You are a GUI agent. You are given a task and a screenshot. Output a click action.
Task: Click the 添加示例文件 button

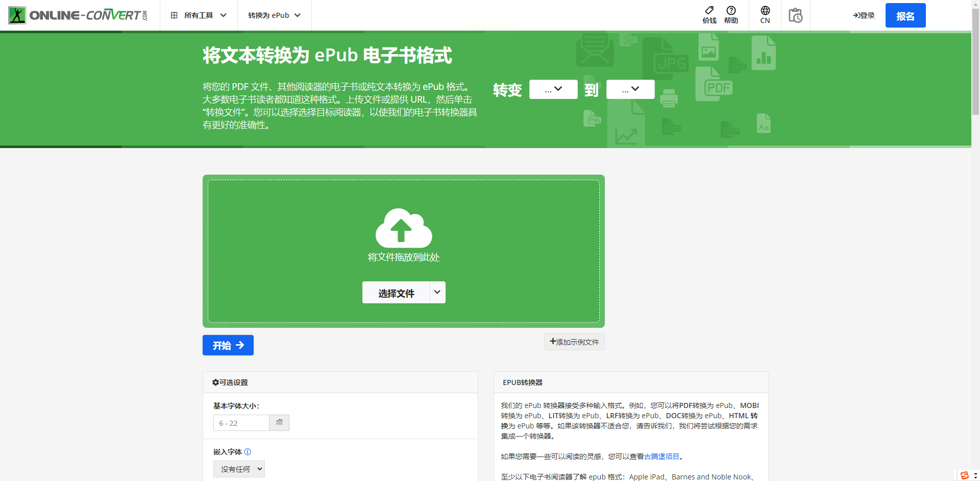(x=574, y=342)
